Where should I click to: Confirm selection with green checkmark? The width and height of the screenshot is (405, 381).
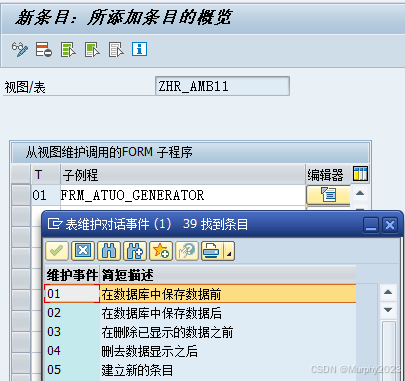tap(57, 251)
